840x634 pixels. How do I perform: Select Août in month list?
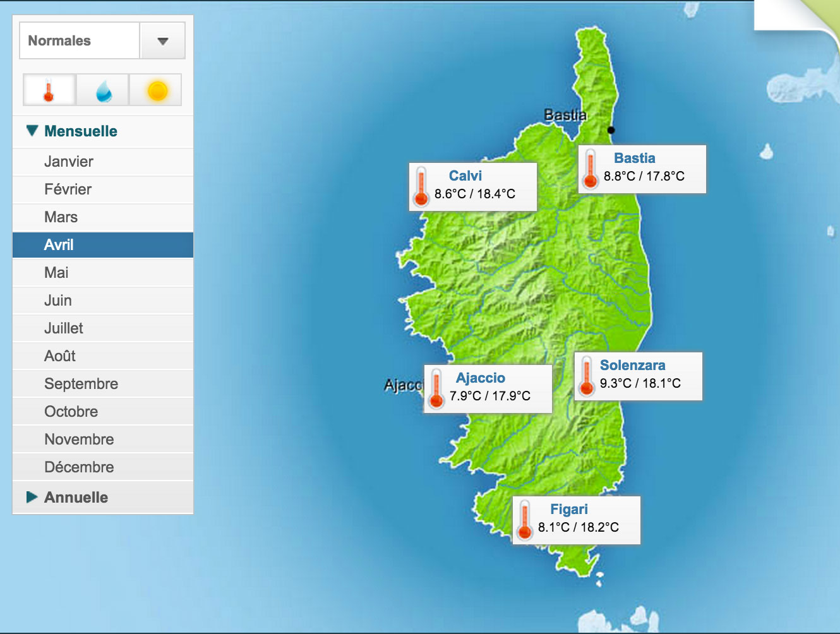pyautogui.click(x=103, y=356)
